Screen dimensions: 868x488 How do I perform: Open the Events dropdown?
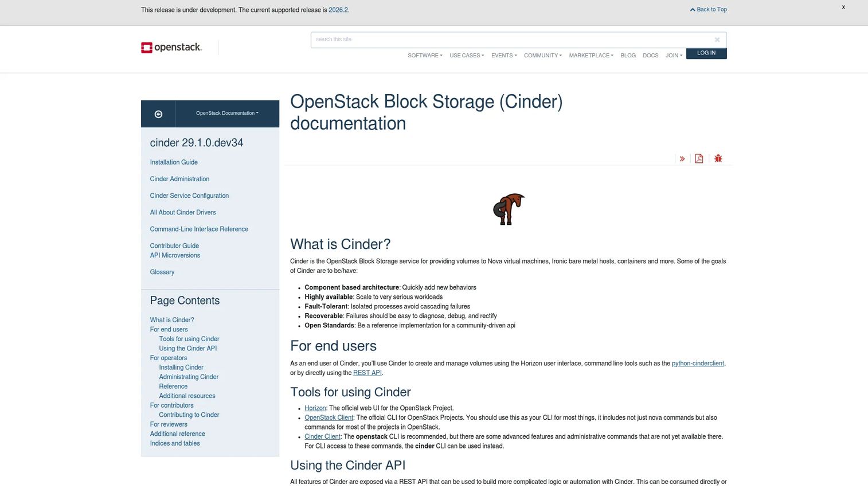click(x=504, y=56)
